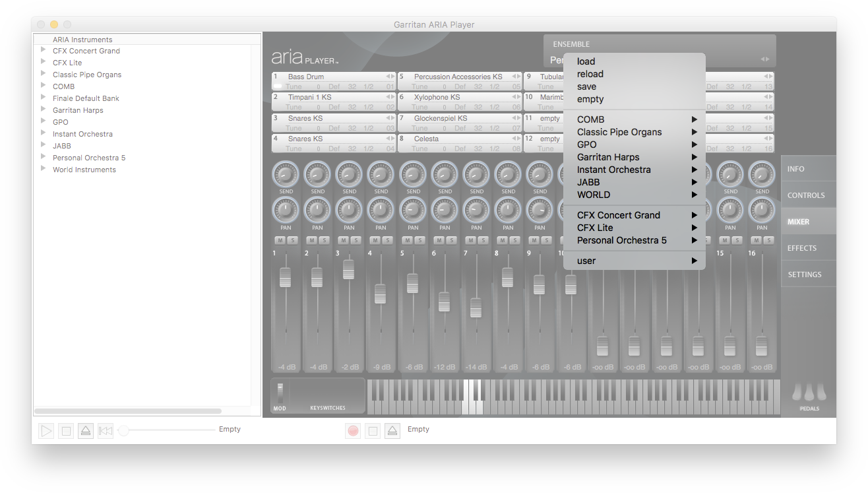The image size is (868, 493).
Task: Expand World Instruments tree node
Action: click(x=44, y=169)
